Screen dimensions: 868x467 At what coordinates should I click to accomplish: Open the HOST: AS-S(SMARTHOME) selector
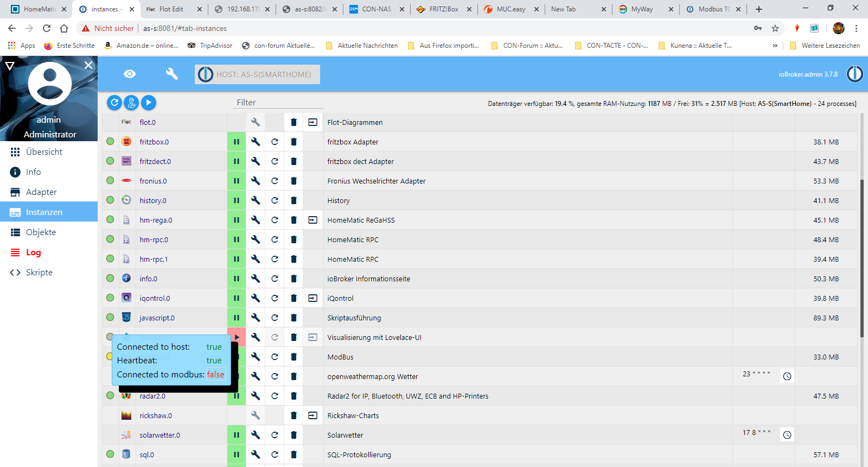click(257, 74)
